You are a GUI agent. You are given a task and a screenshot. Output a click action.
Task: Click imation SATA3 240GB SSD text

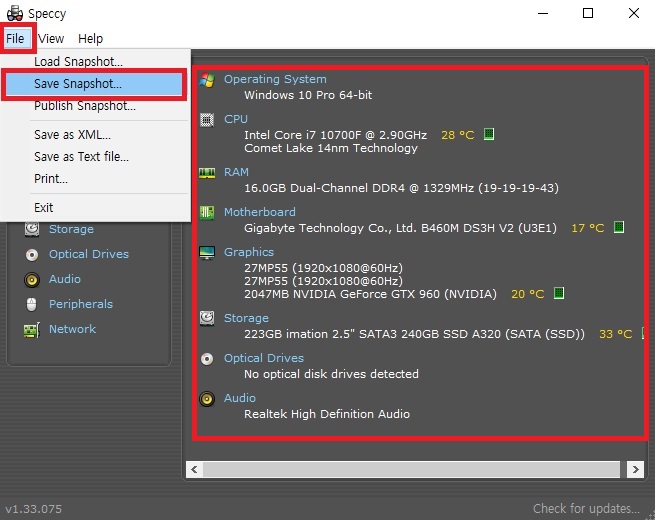414,334
